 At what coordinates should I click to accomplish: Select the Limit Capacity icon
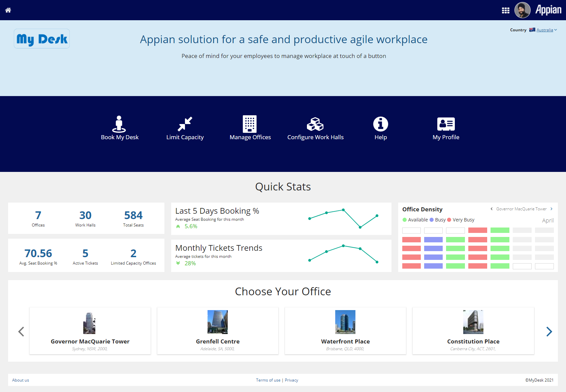(x=185, y=124)
